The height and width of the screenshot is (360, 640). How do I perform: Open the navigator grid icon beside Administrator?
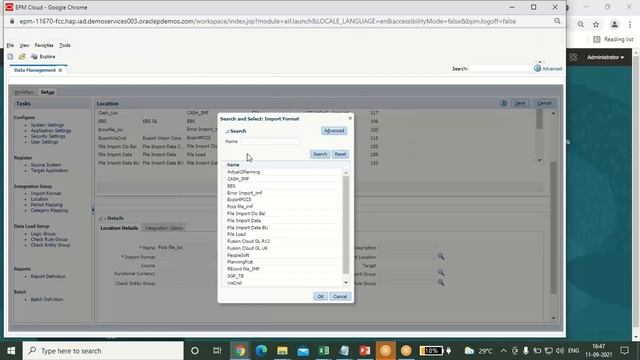[x=573, y=58]
